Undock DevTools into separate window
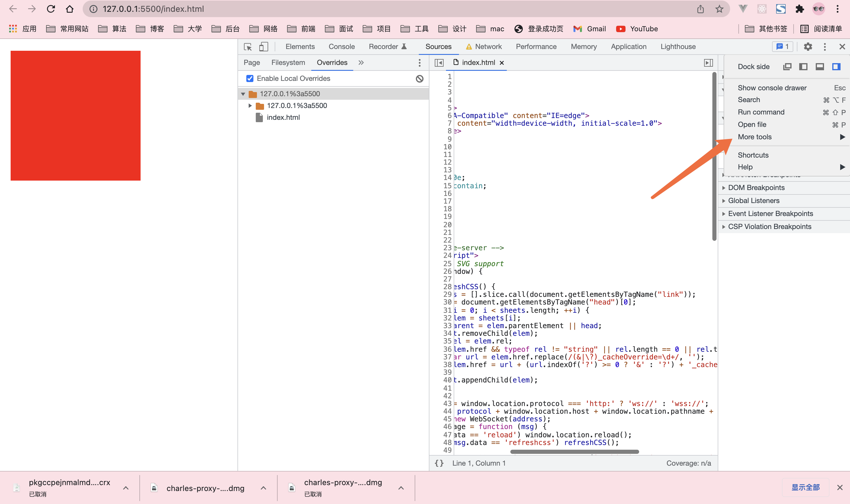Screen dimensions: 850x504 787,67
